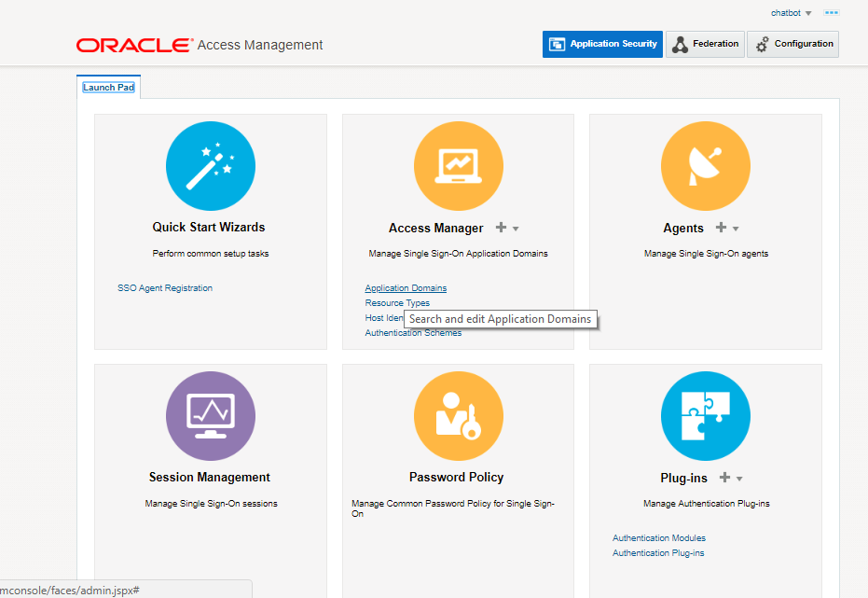Open the Authentication Schemes link
The image size is (868, 598).
pos(413,333)
